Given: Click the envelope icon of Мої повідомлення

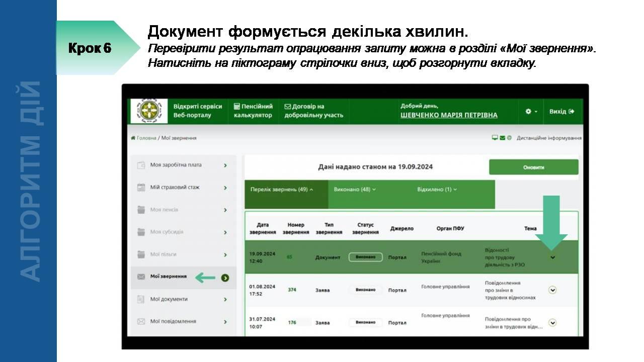Looking at the screenshot, I should pos(141,321).
